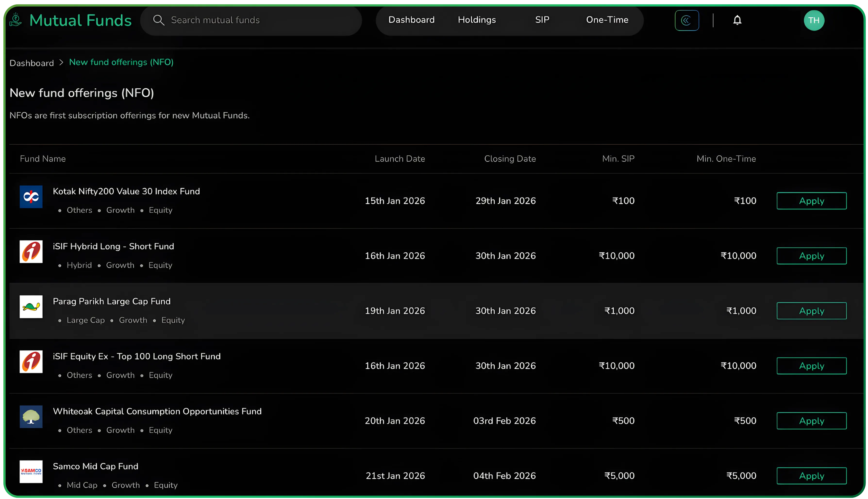868x499 pixels.
Task: Click the breadcrumb chevron separator
Action: [61, 62]
